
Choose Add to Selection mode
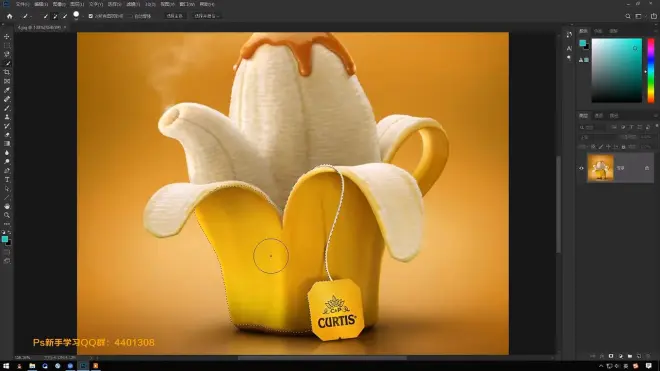(55, 16)
